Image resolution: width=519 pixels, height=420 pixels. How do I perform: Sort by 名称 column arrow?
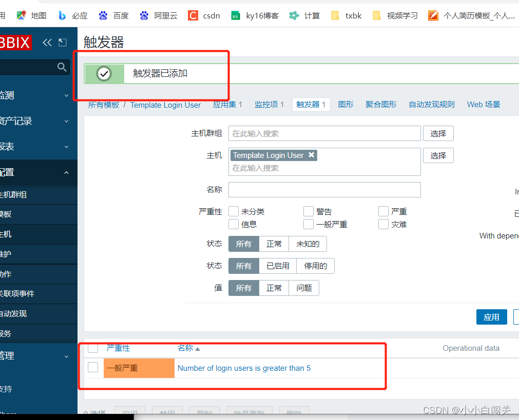[x=198, y=349]
